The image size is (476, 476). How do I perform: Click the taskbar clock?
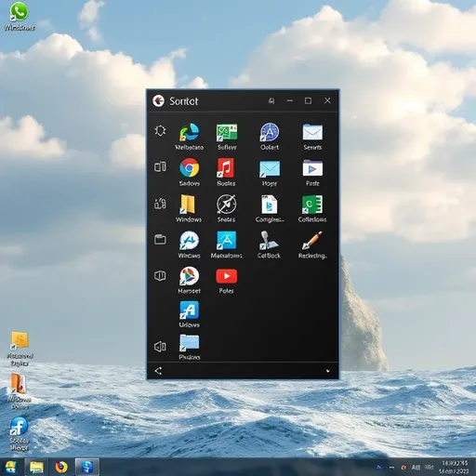tap(455, 467)
